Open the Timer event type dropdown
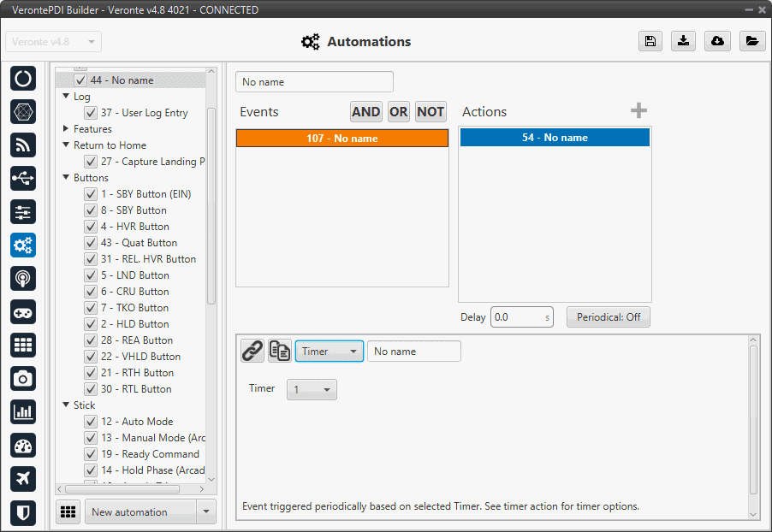This screenshot has height=532, width=772. coord(329,352)
